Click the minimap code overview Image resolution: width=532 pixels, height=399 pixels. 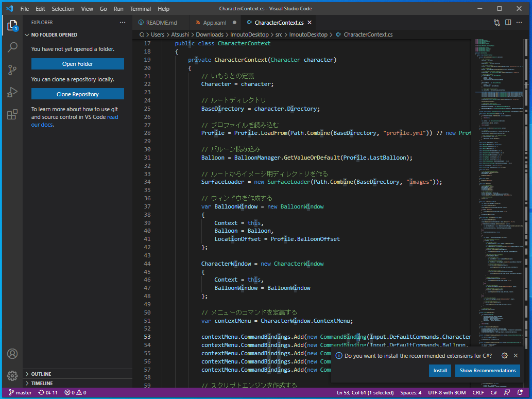500,214
